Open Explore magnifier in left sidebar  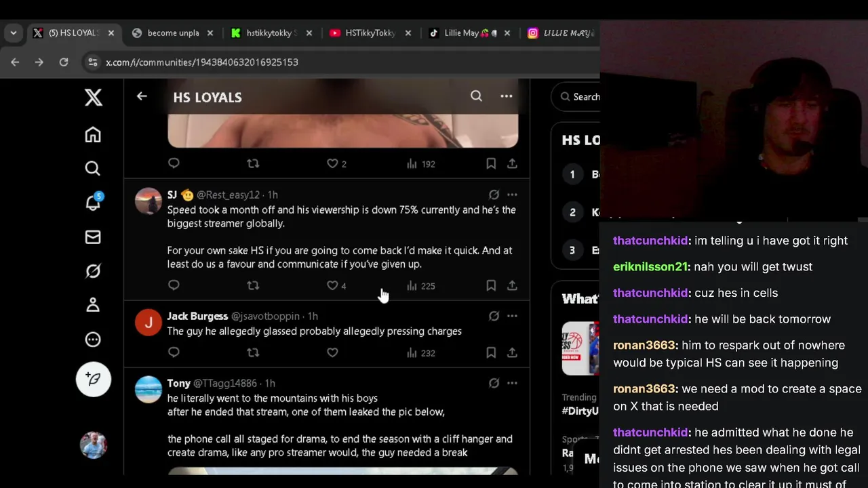[x=93, y=168]
